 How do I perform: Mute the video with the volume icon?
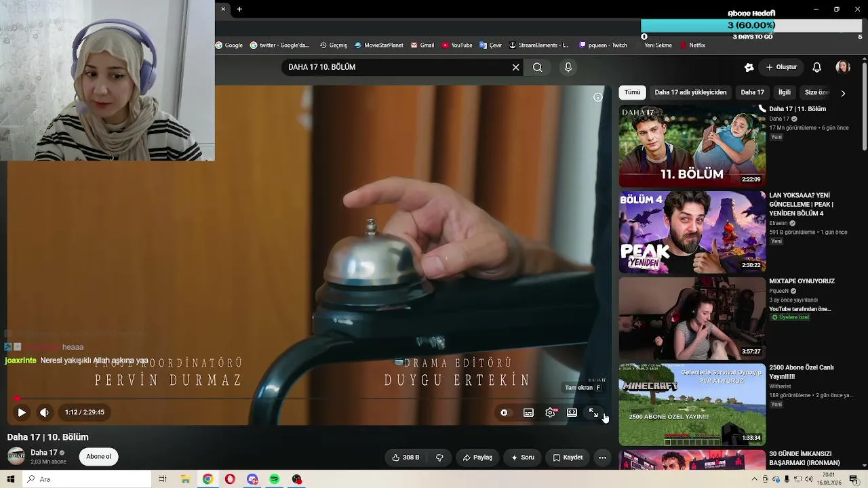[44, 412]
